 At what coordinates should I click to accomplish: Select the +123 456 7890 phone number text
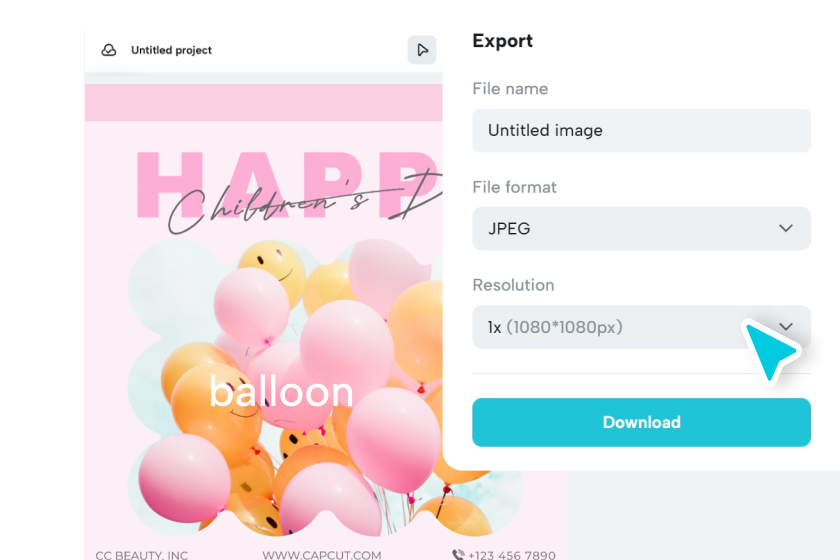tap(512, 555)
